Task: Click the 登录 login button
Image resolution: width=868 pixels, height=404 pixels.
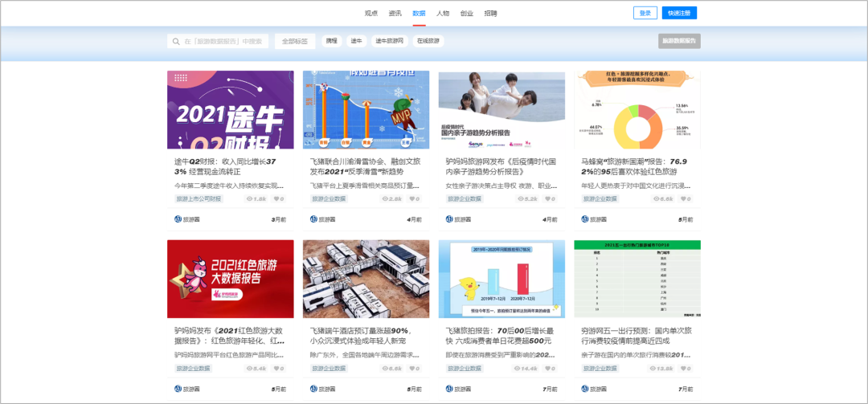Action: 645,13
